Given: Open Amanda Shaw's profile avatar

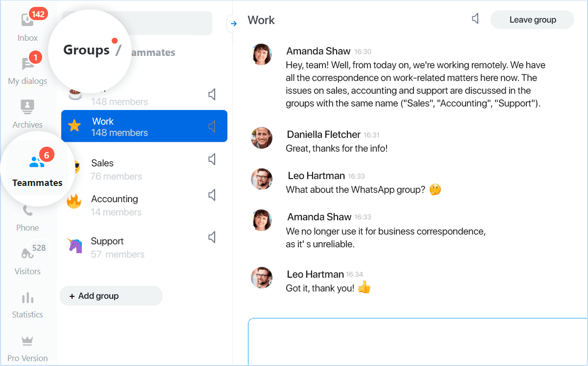Looking at the screenshot, I should point(262,54).
